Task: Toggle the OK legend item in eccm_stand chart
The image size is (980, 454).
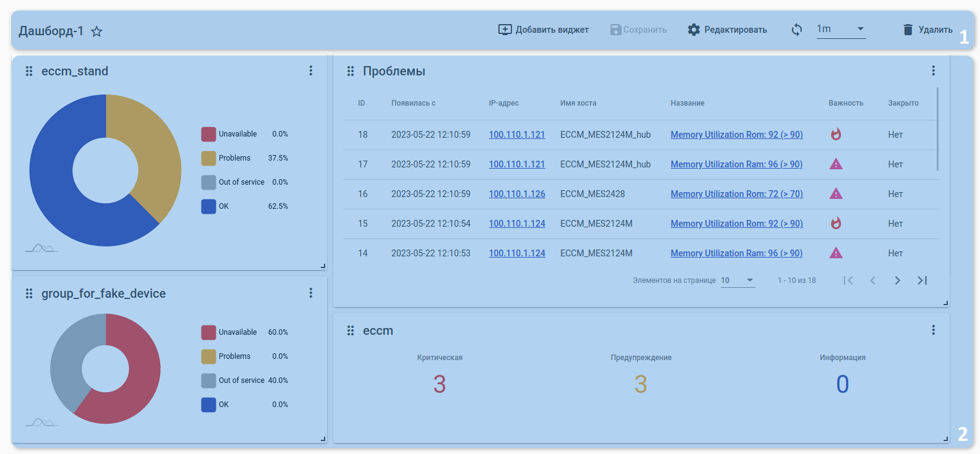Action: [223, 206]
